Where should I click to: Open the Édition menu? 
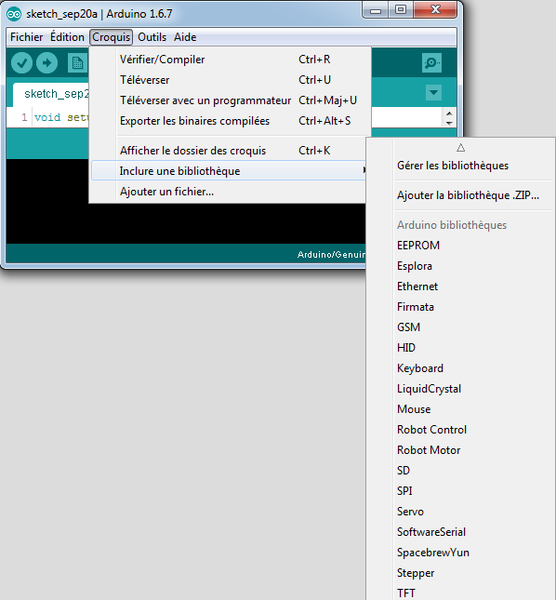click(x=67, y=37)
